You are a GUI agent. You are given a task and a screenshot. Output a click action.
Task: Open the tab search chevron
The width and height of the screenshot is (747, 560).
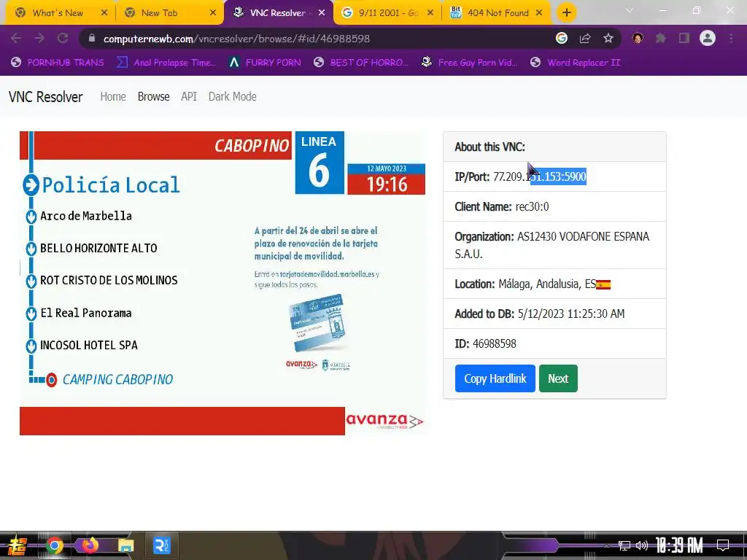630,10
